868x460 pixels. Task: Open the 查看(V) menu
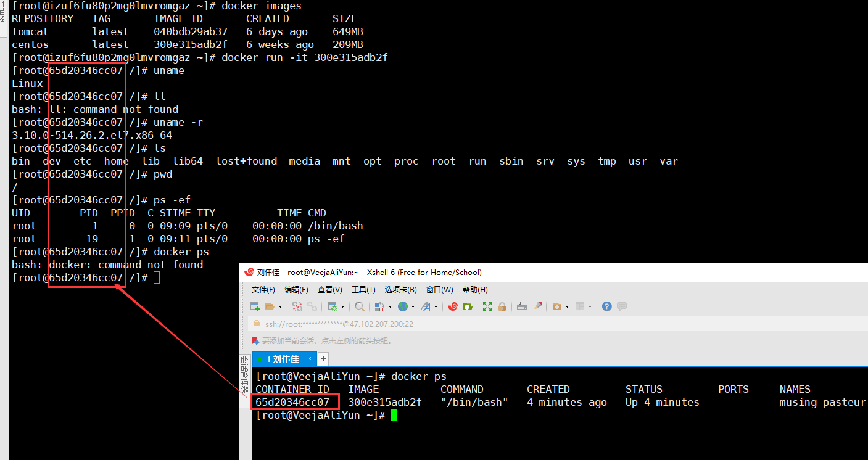330,290
